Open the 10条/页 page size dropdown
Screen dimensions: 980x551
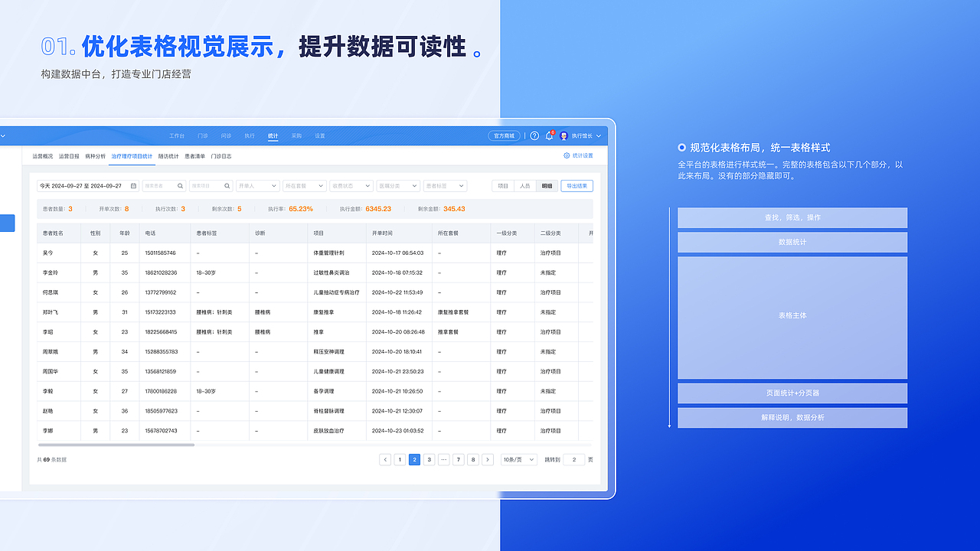(x=518, y=459)
